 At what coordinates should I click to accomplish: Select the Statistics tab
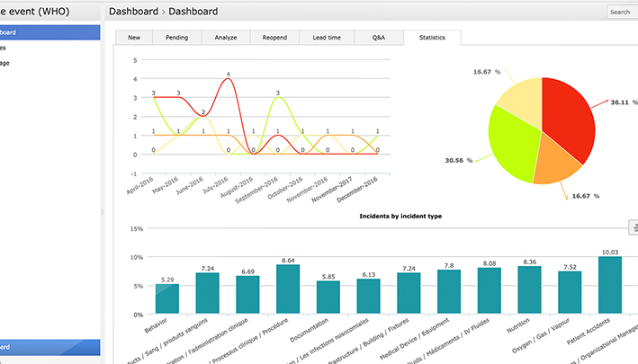pyautogui.click(x=432, y=38)
